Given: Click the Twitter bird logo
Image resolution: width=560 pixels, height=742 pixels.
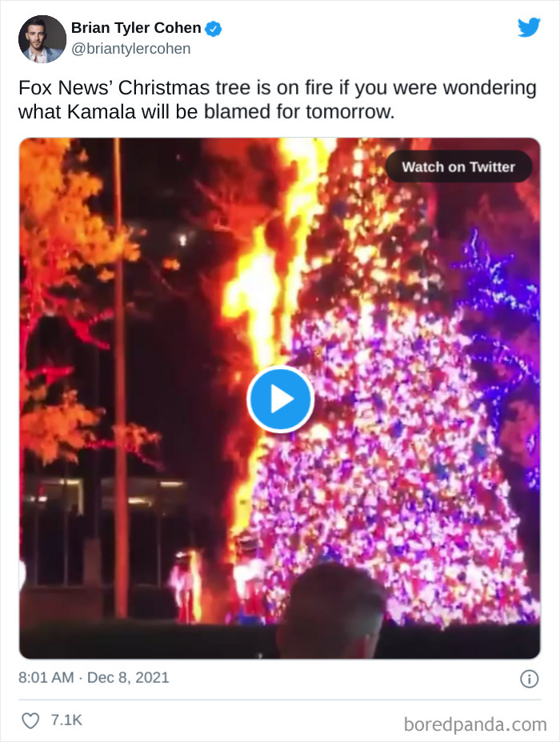Looking at the screenshot, I should (529, 27).
